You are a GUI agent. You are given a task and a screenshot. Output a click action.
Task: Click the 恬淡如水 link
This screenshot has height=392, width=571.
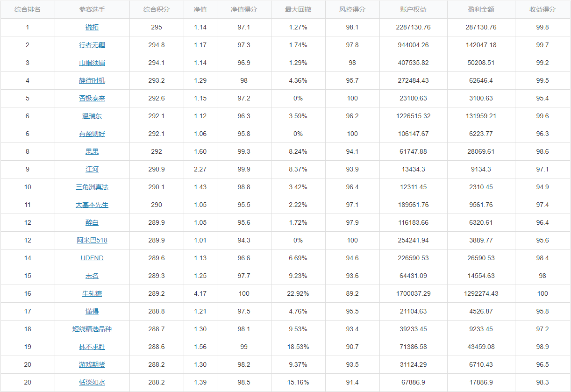(x=92, y=383)
